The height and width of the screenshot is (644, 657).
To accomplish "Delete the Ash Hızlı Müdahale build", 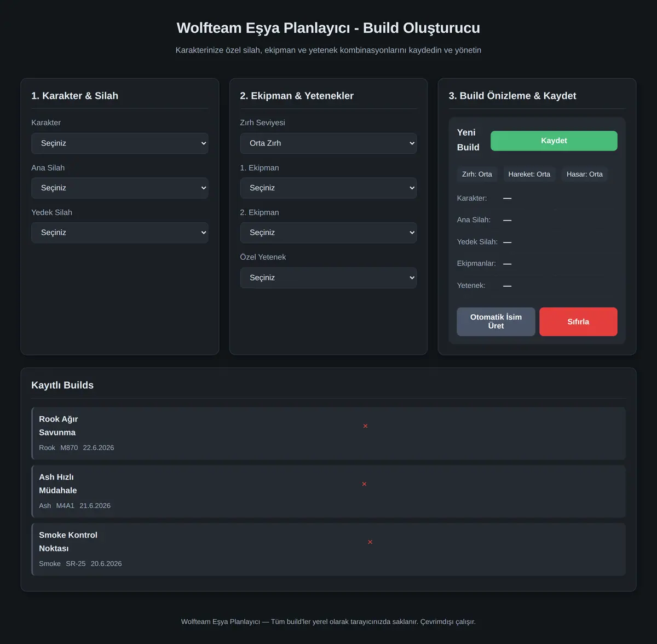I will (x=364, y=484).
